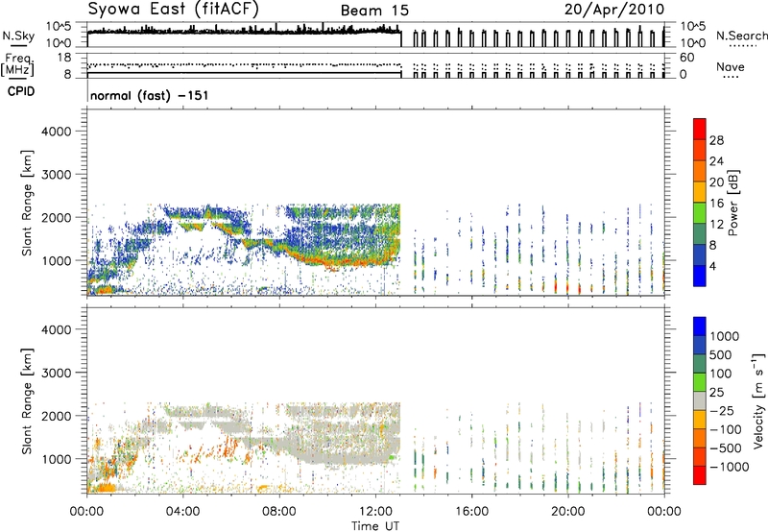Pick the light green 25-100 velocity swatch
This screenshot has width=768, height=532.
[700, 382]
